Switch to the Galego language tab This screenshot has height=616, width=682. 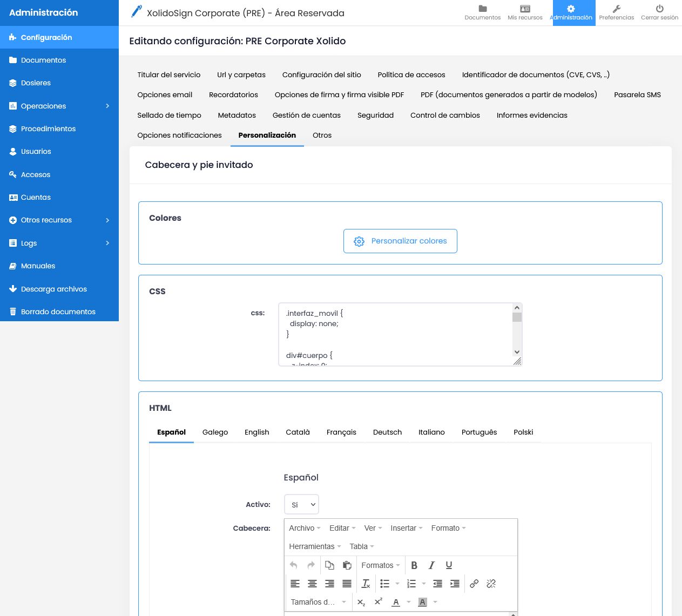(x=215, y=432)
